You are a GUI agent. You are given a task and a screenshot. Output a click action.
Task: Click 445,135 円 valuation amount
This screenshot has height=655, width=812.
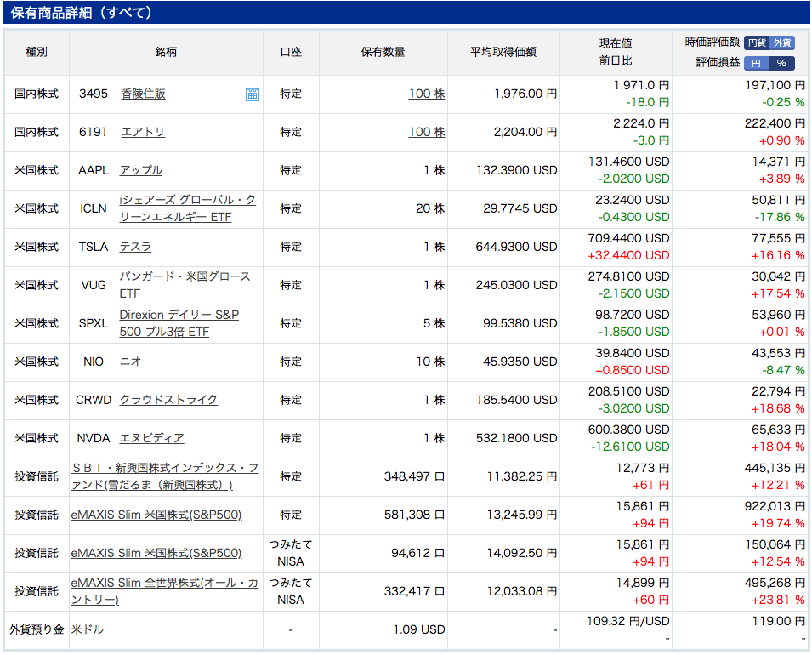(775, 468)
